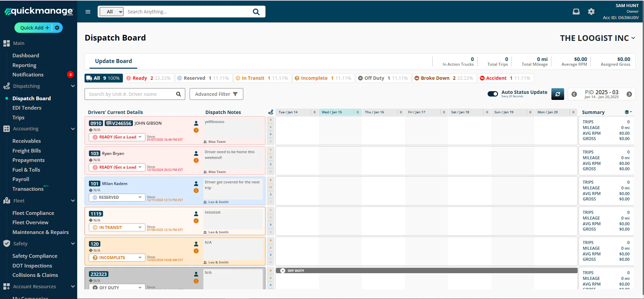Image resolution: width=644 pixels, height=299 pixels.
Task: Open Fleet Compliance in sidebar
Action: (33, 213)
